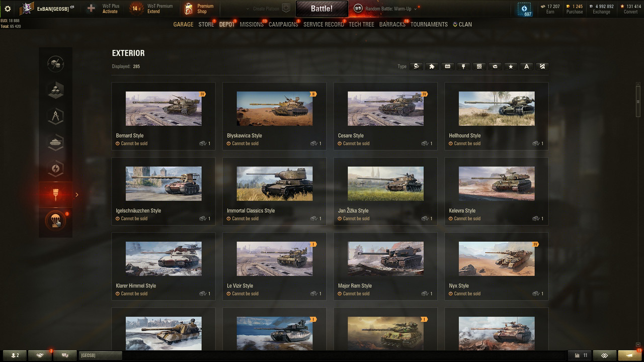Select the Exterior paintbrush sidebar section
The image size is (644, 362).
55,195
